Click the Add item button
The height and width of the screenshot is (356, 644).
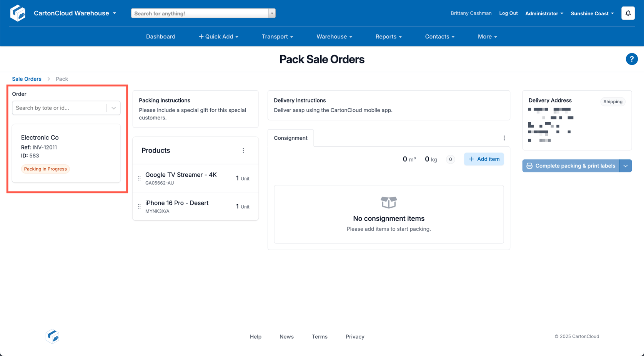pyautogui.click(x=484, y=159)
